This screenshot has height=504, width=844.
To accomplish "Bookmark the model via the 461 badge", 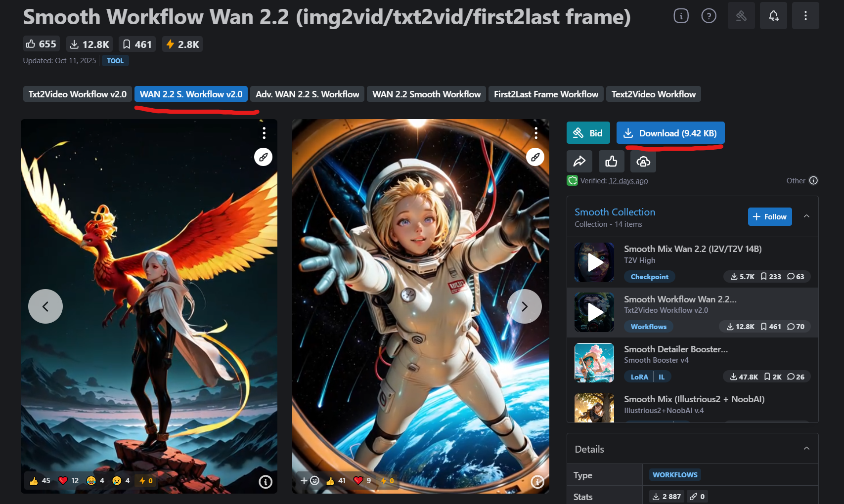I will pos(137,44).
